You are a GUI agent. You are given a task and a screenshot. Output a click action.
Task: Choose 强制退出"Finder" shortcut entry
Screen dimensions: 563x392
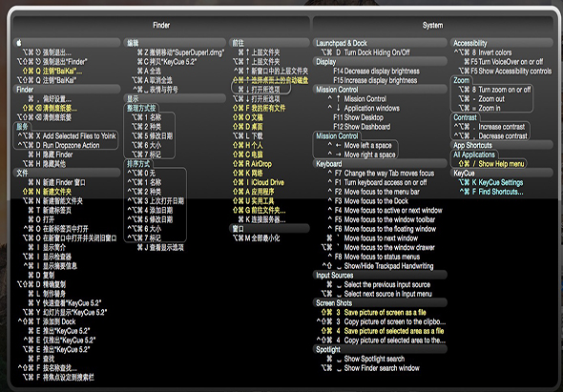[52, 62]
